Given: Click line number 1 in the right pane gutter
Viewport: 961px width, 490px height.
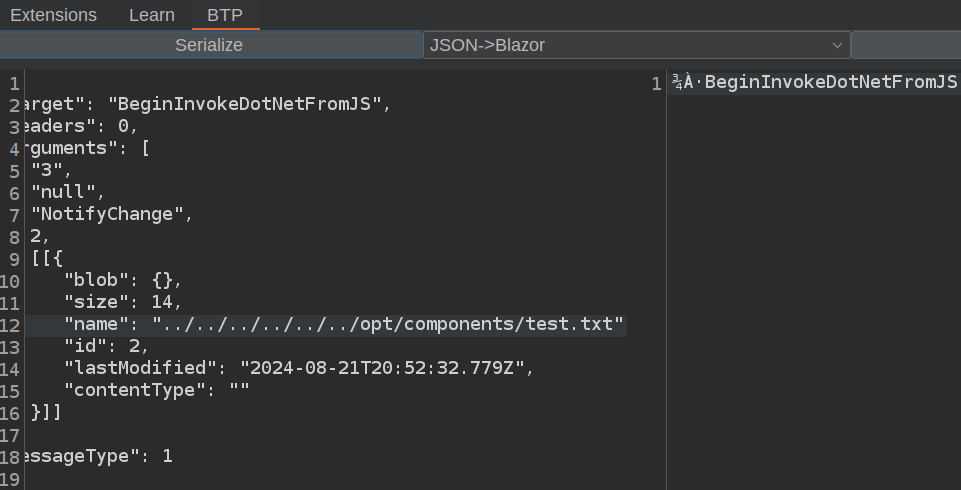Looking at the screenshot, I should [x=656, y=83].
